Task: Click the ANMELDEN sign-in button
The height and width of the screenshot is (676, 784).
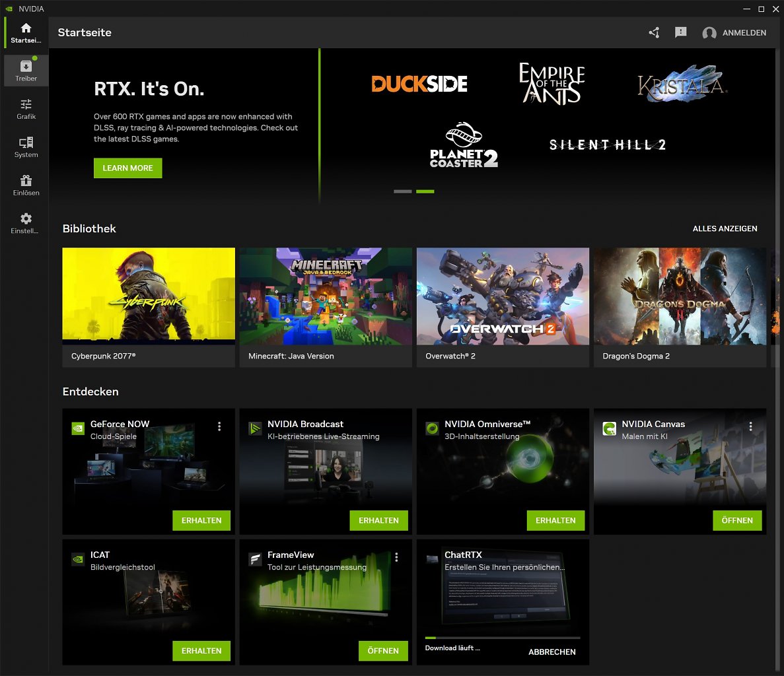Action: 744,32
